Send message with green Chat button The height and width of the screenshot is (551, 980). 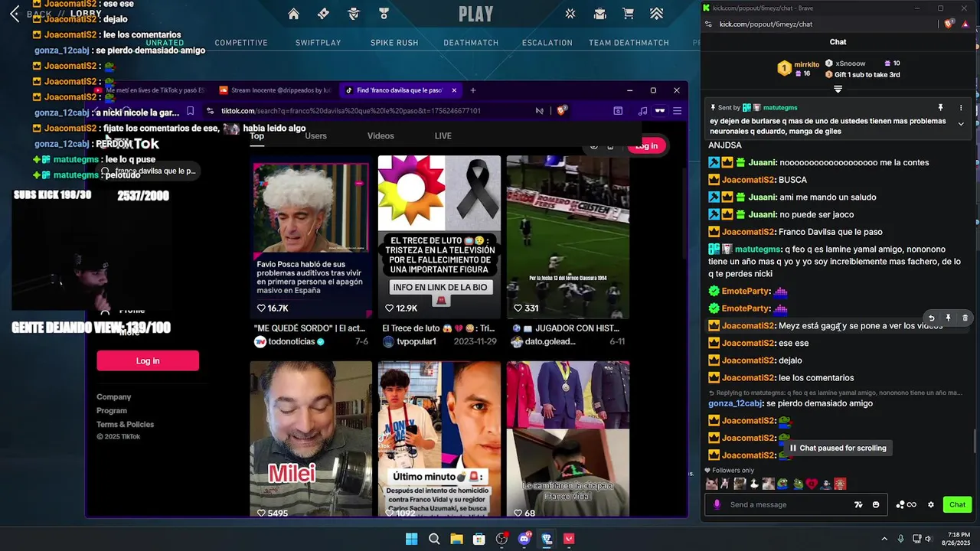click(957, 504)
